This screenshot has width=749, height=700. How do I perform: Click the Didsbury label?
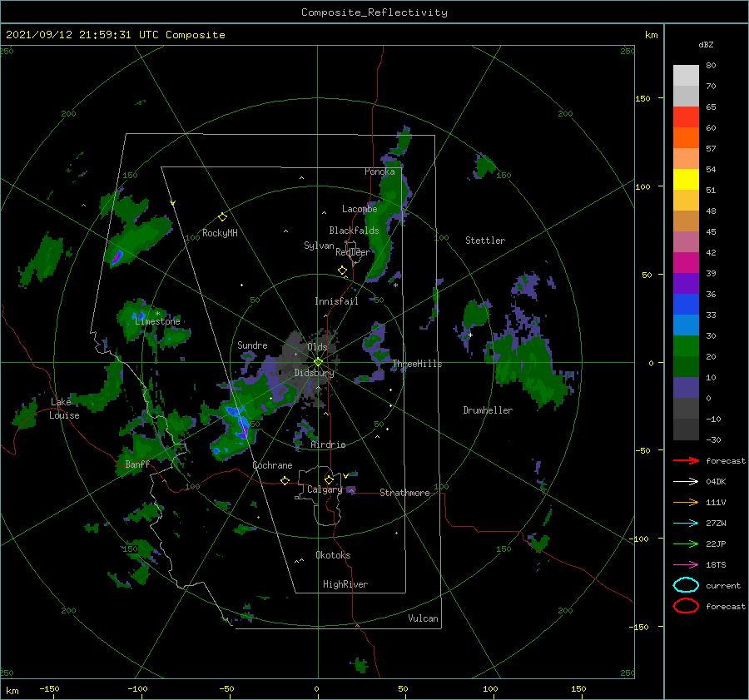pos(314,373)
